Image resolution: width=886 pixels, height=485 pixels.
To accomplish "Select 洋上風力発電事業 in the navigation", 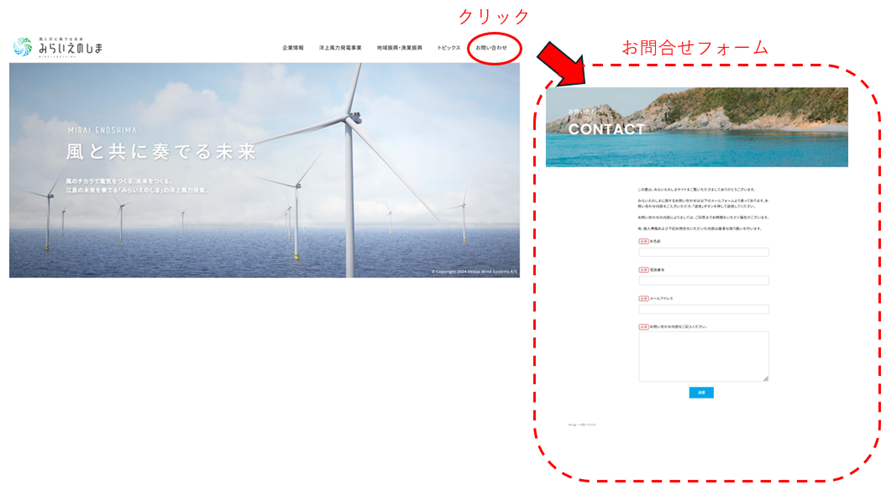I will pyautogui.click(x=340, y=48).
